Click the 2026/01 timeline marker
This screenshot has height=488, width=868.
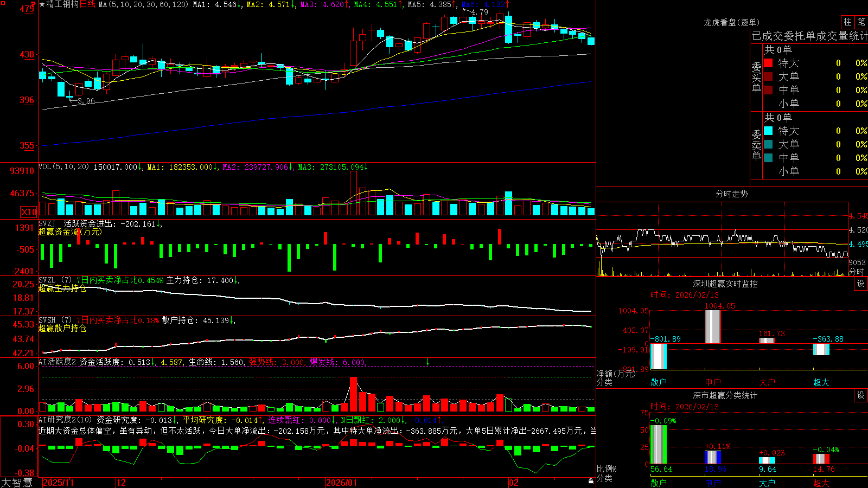point(342,483)
